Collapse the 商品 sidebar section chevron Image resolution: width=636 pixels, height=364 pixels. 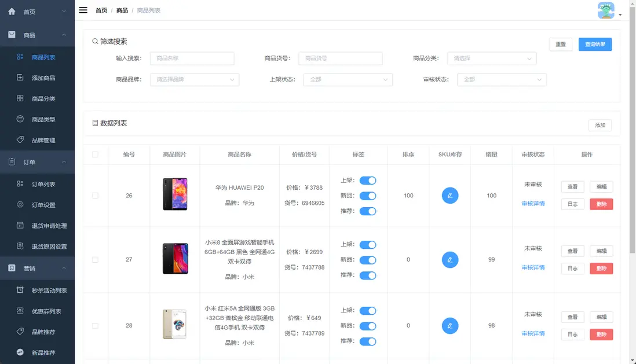click(64, 35)
